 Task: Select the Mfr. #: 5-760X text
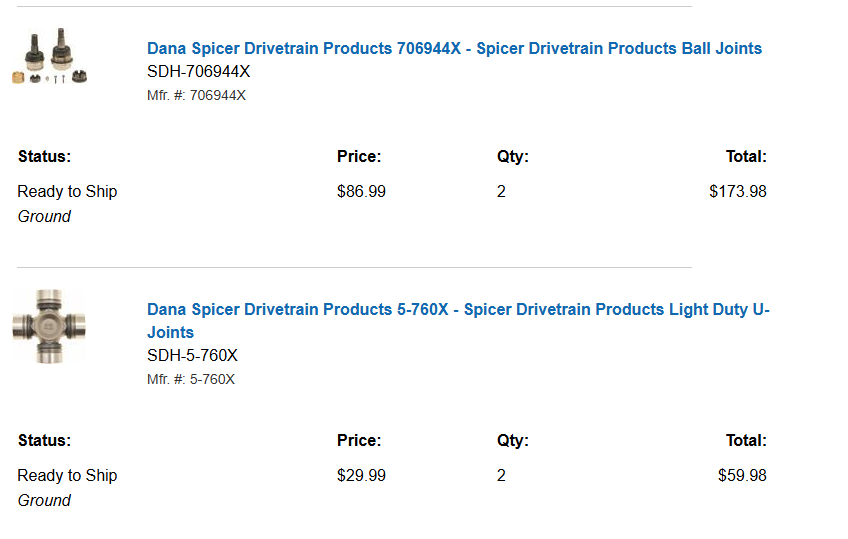pyautogui.click(x=191, y=379)
